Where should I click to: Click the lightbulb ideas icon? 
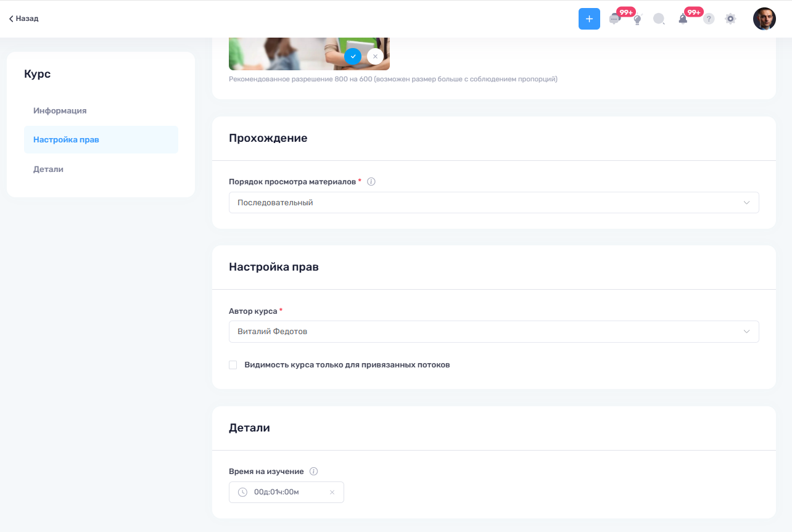(x=637, y=19)
